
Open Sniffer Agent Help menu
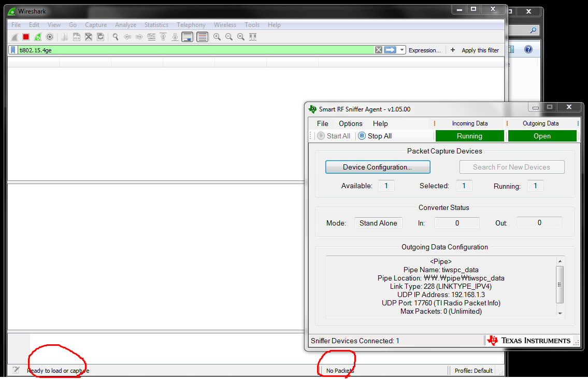point(380,123)
